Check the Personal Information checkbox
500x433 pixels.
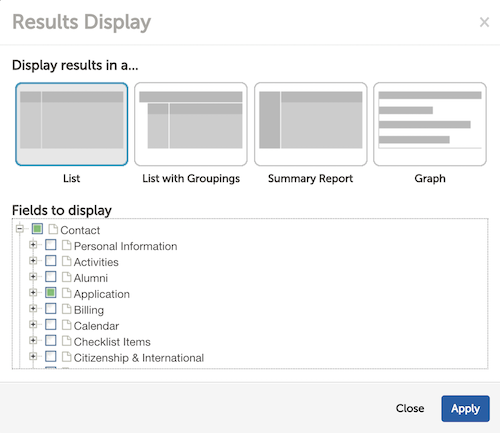51,245
